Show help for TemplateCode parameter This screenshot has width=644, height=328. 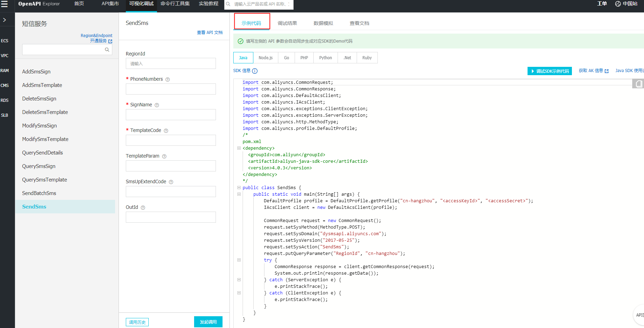(x=166, y=131)
